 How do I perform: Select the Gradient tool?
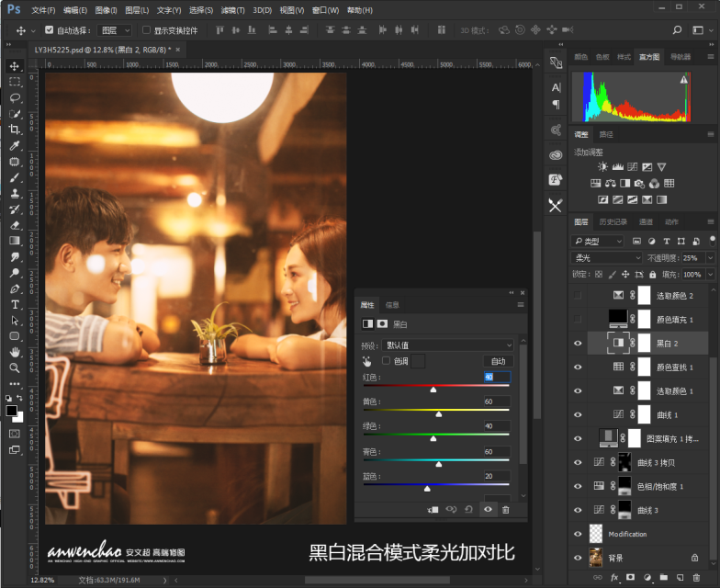pos(15,241)
